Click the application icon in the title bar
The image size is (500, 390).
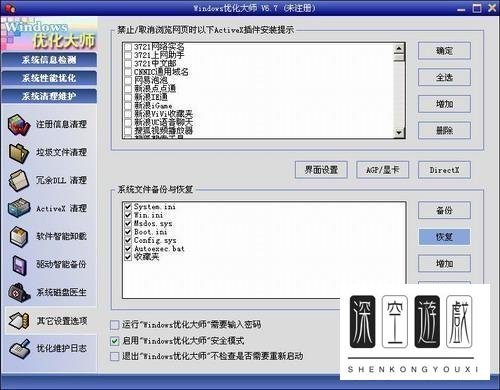tap(9, 8)
